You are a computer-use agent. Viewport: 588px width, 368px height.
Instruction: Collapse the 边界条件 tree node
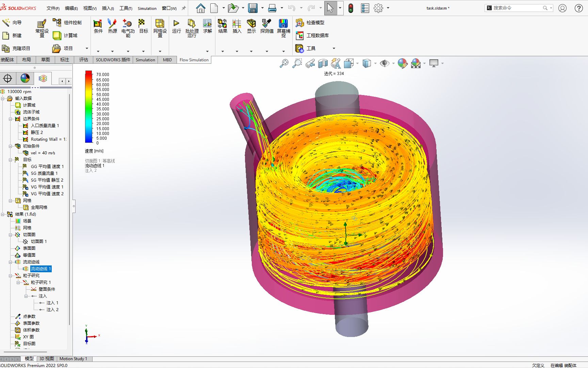[x=11, y=119]
